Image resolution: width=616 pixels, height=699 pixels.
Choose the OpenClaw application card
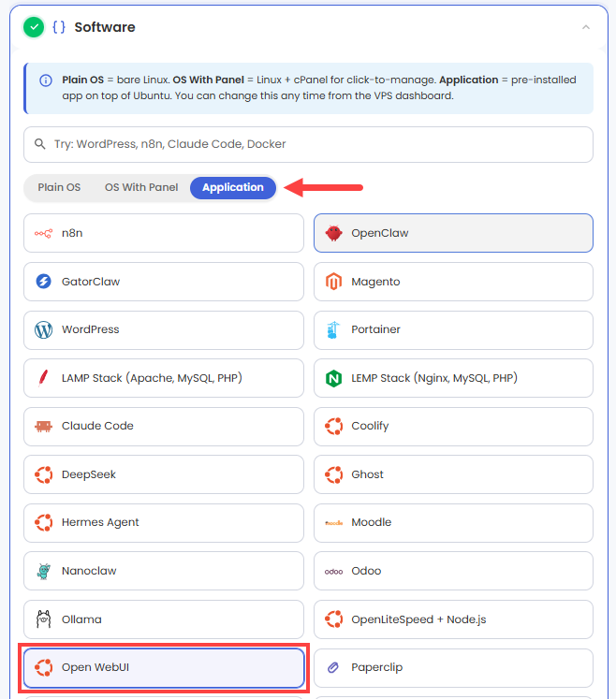coord(453,233)
